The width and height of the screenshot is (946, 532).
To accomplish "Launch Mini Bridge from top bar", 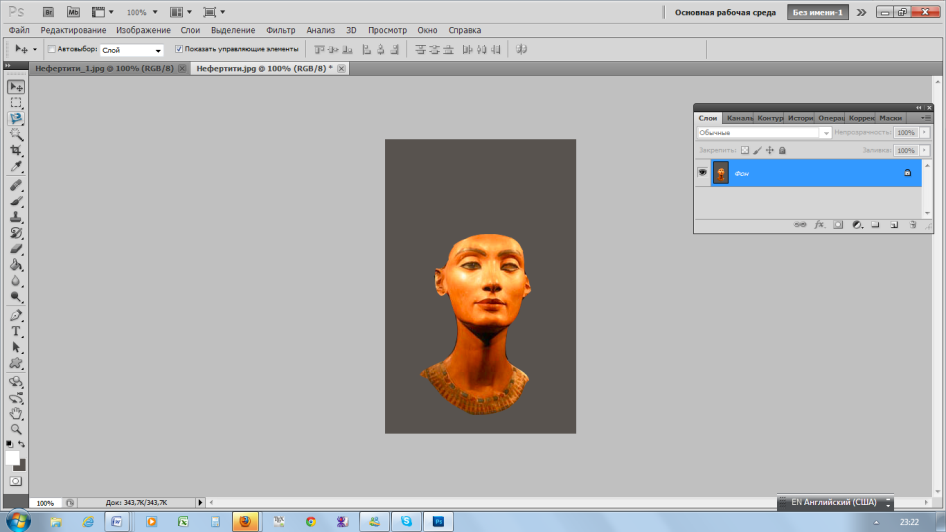I will point(73,12).
